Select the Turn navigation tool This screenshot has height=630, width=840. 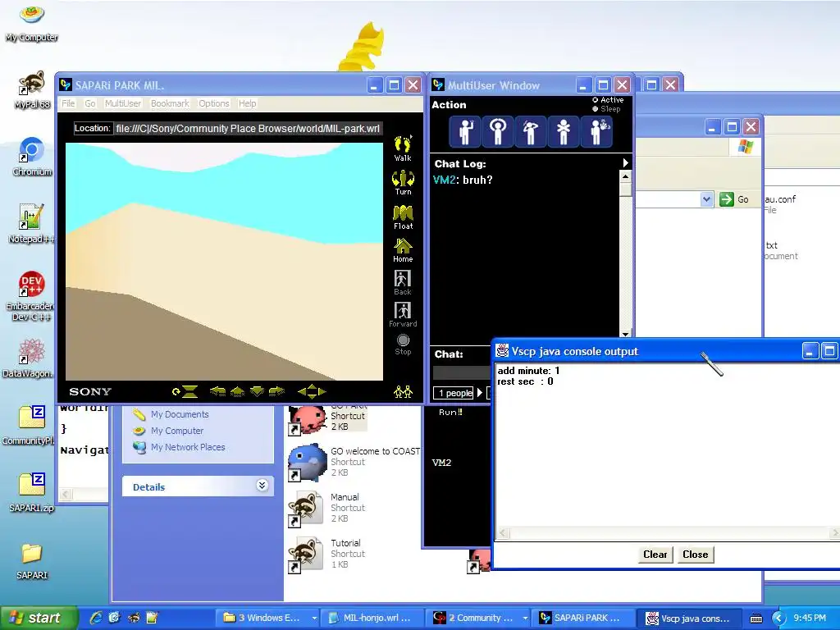403,183
